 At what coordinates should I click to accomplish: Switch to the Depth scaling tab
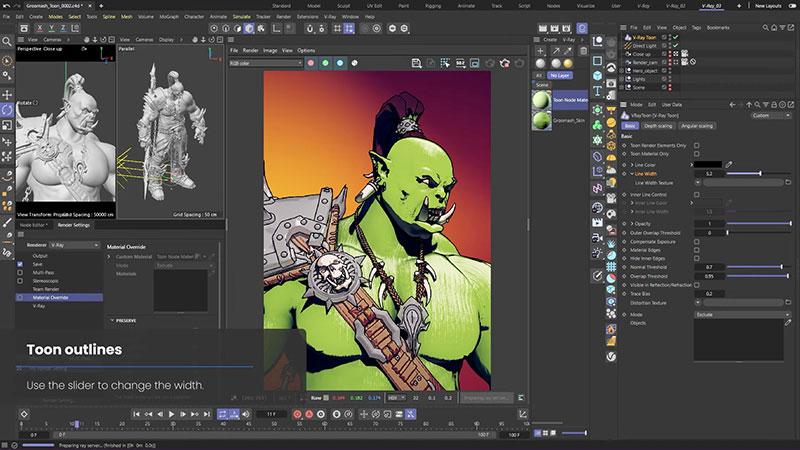click(x=658, y=126)
